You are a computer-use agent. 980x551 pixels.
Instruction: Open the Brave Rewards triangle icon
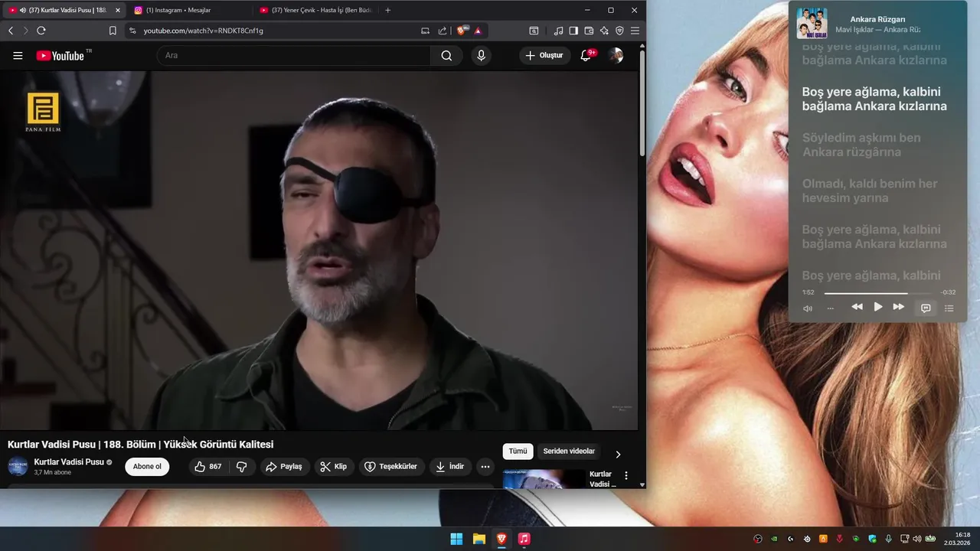(478, 31)
